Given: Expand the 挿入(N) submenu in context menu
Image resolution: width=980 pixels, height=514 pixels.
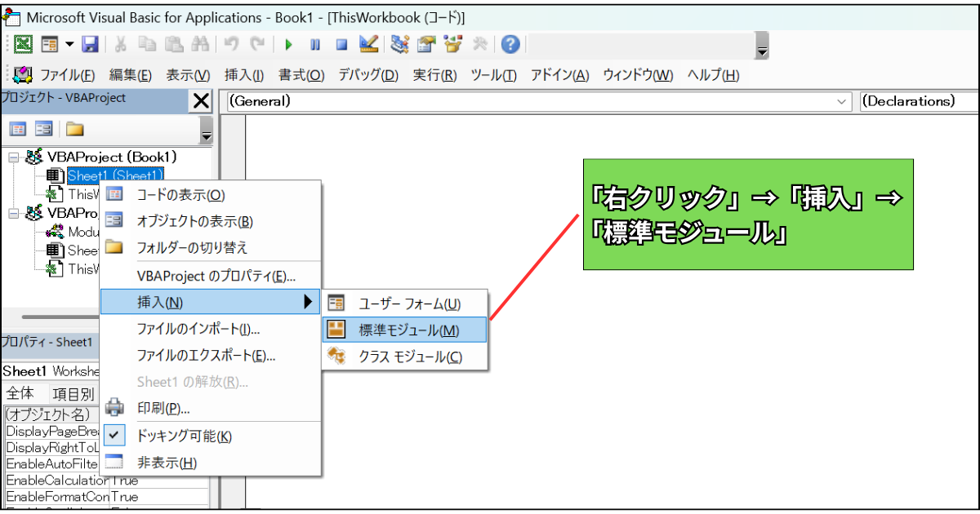Looking at the screenshot, I should [x=211, y=303].
